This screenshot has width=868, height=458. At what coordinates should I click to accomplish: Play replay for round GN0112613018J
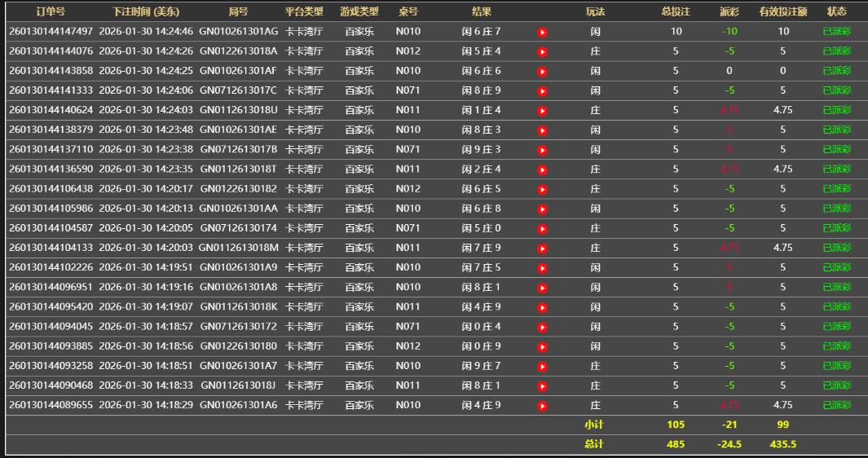click(542, 385)
